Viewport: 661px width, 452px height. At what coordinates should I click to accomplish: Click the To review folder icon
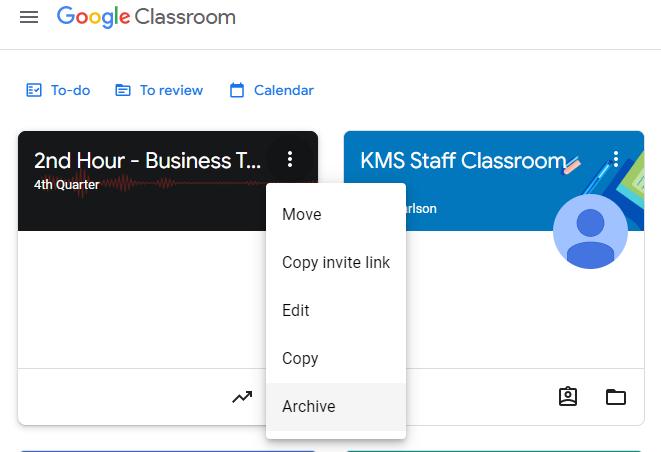123,90
